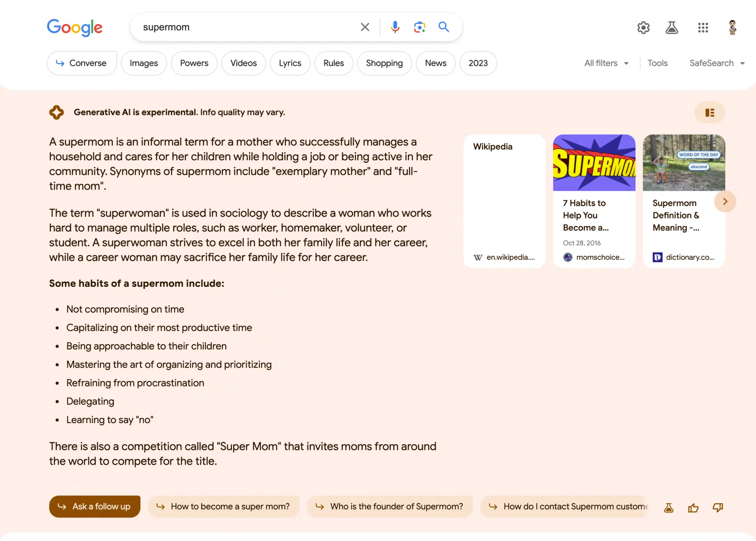The image size is (756, 541).
Task: Ask how to contact Supermom customer suggestion
Action: point(565,507)
